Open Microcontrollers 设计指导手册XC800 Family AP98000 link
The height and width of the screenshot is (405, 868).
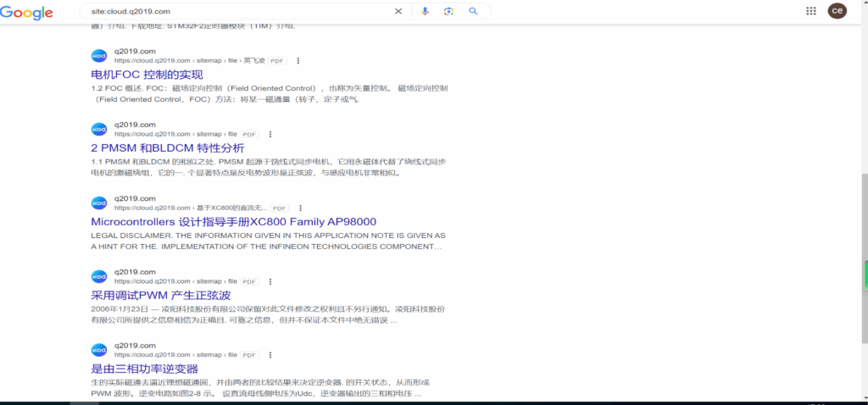pyautogui.click(x=233, y=222)
